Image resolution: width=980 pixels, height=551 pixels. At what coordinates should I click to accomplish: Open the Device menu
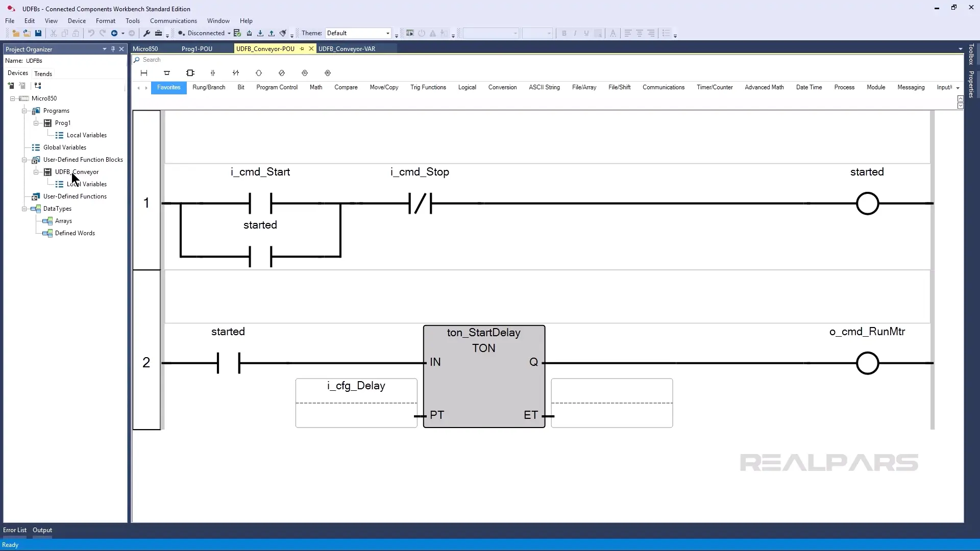coord(77,21)
